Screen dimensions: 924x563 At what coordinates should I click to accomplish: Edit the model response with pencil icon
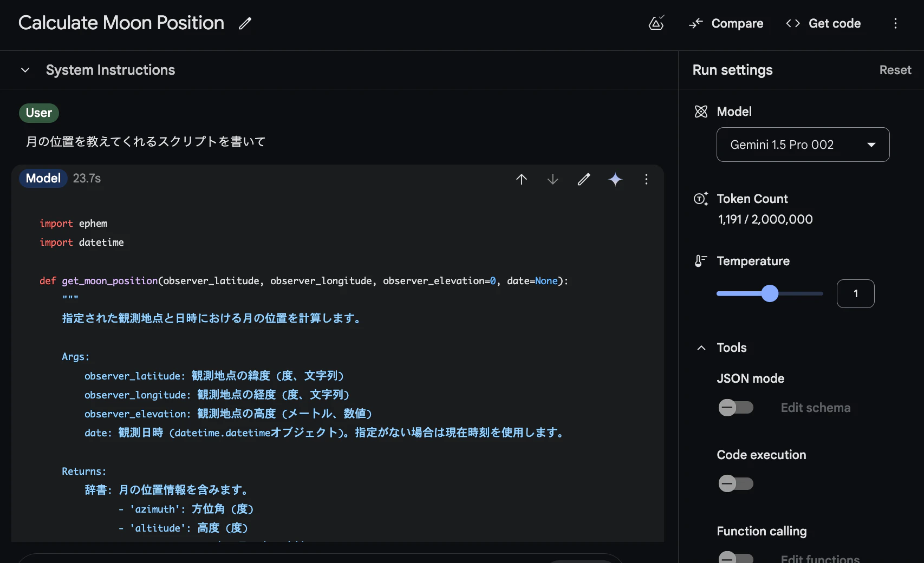(x=584, y=179)
